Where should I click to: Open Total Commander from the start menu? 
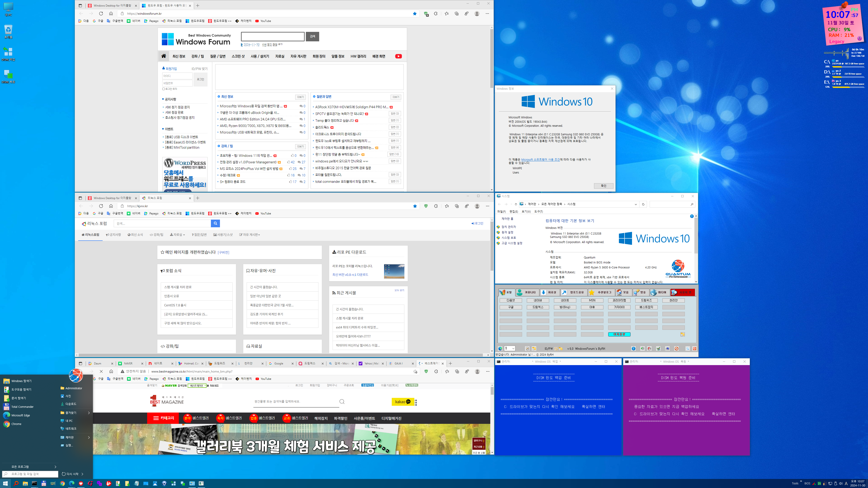(22, 407)
